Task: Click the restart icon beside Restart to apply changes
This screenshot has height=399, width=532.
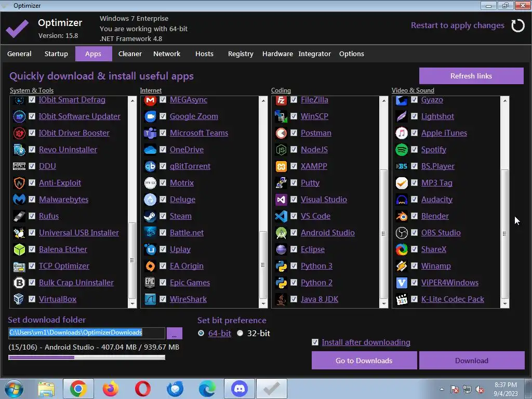Action: [518, 25]
